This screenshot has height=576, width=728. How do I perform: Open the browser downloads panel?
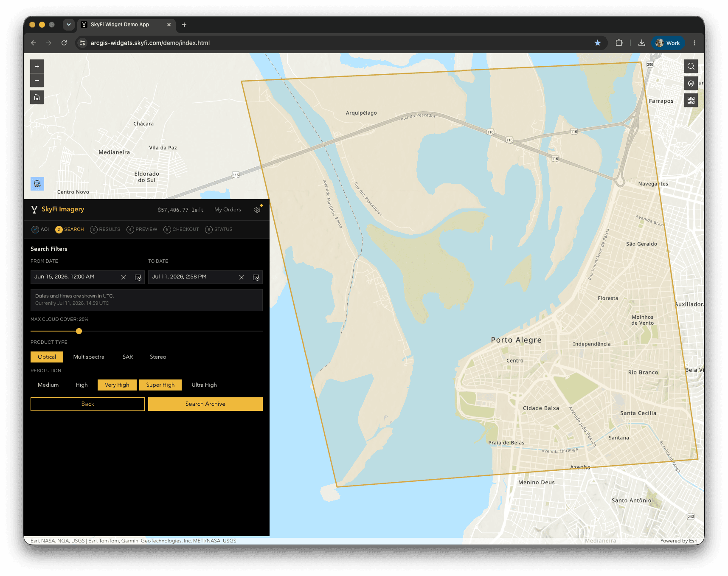[642, 43]
